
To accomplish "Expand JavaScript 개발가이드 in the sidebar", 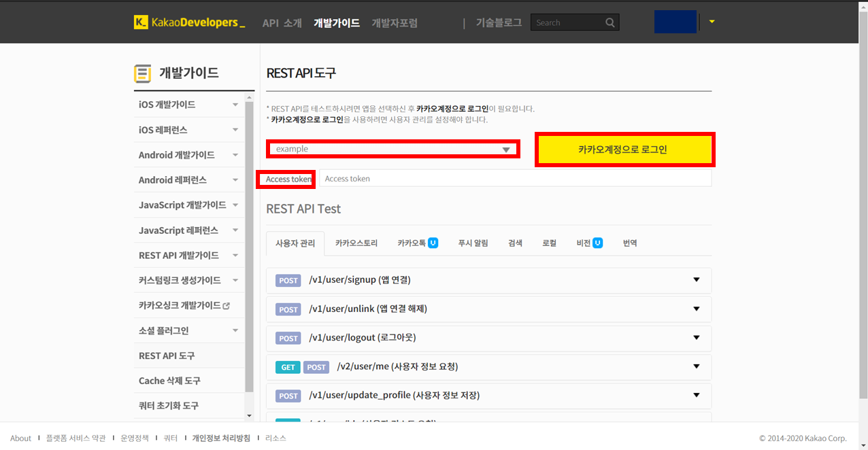I will 235,205.
